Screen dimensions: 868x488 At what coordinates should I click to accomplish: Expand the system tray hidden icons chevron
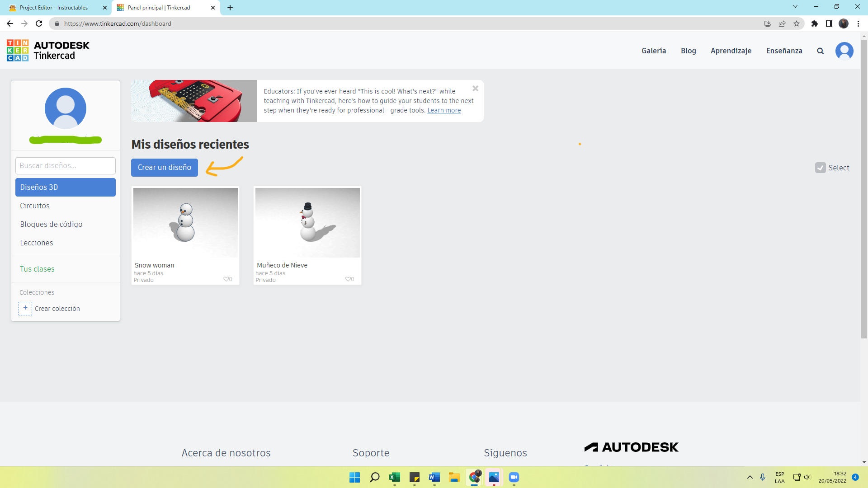tap(750, 477)
